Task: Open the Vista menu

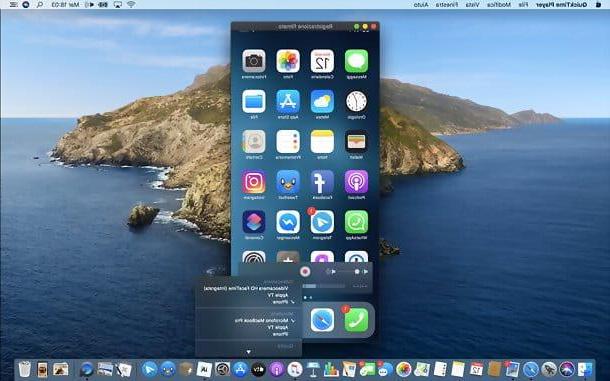Action: coord(472,5)
